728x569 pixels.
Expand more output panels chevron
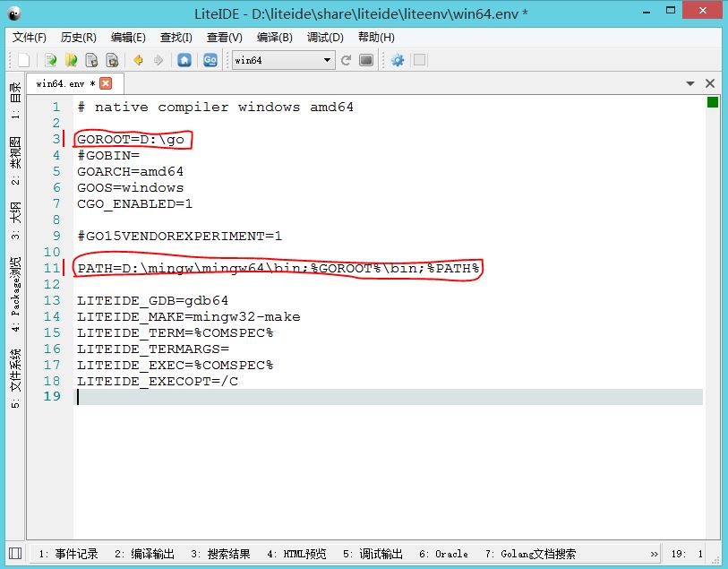pos(655,554)
